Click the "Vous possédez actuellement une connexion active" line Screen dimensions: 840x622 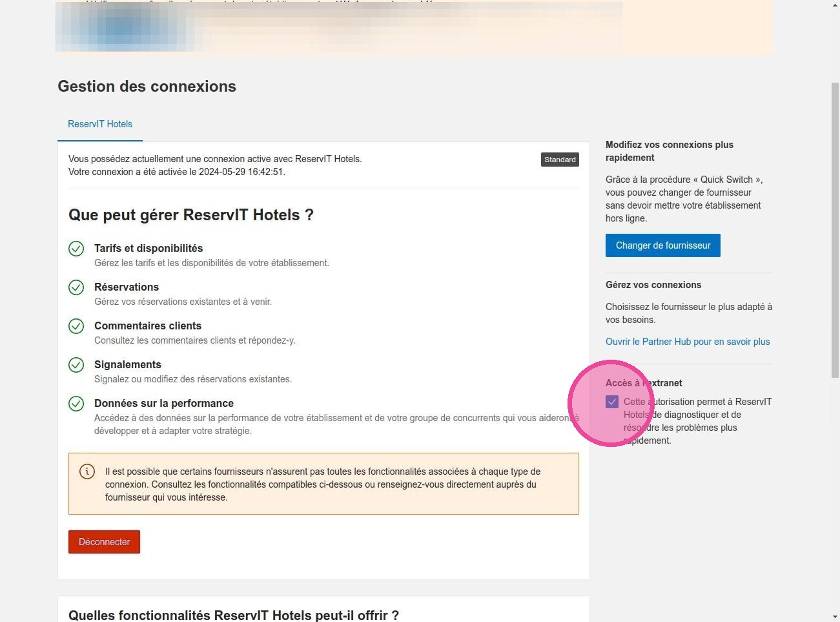[x=215, y=159]
